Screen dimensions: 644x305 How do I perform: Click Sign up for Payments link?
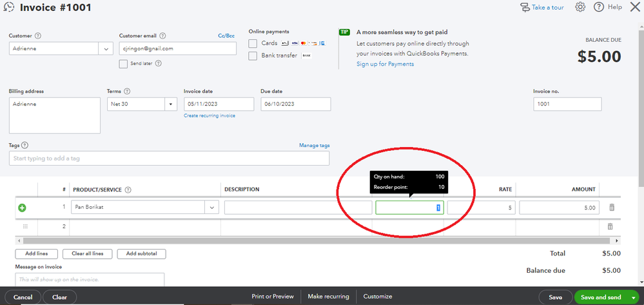pos(385,64)
